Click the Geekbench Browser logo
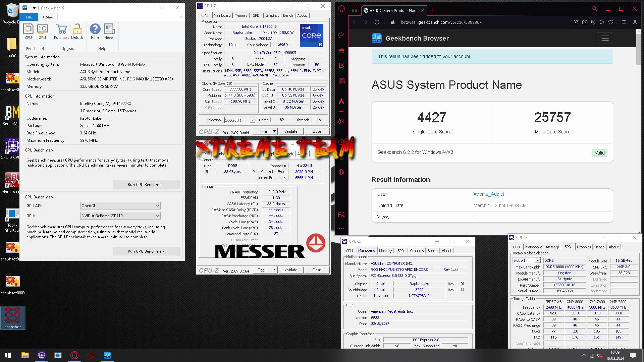 410,38
